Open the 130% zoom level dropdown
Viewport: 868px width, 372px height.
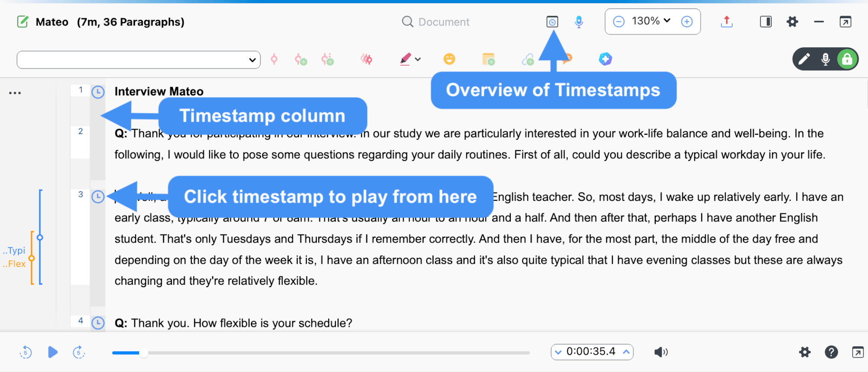pyautogui.click(x=651, y=21)
